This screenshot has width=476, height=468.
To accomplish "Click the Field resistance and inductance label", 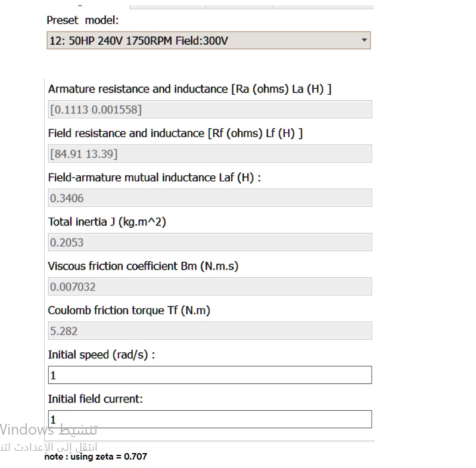I will [176, 134].
